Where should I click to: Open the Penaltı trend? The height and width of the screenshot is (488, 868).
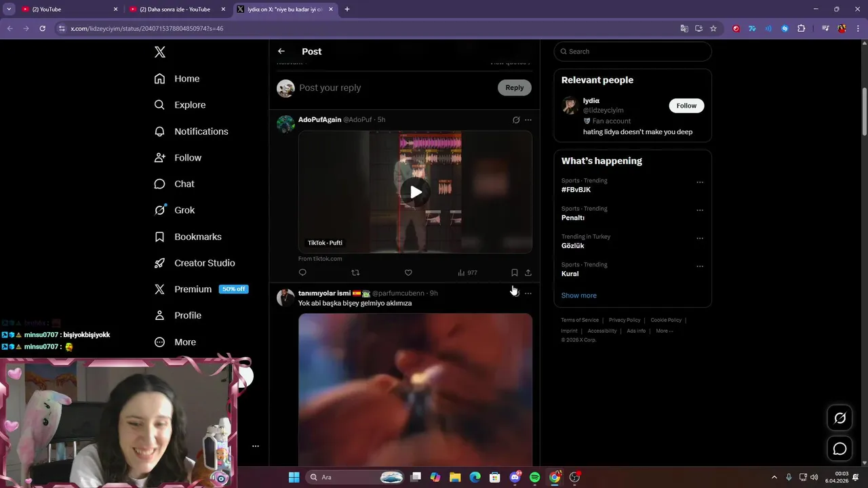(x=573, y=218)
